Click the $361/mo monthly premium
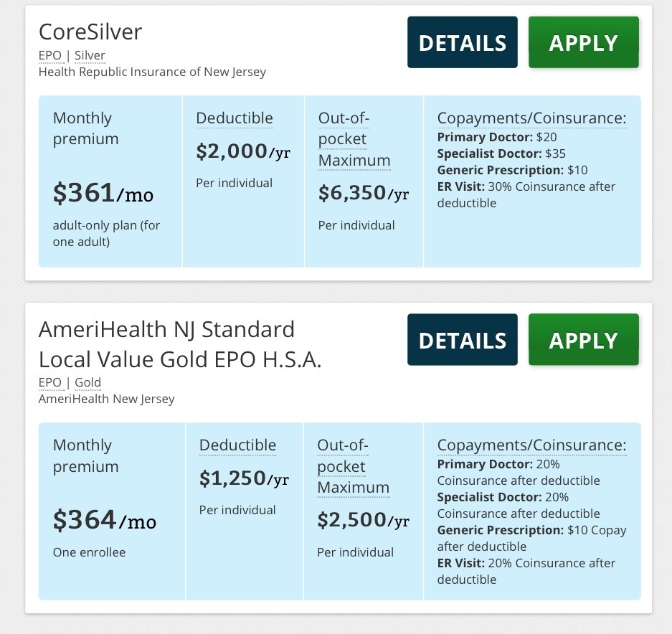The height and width of the screenshot is (634, 672). point(103,193)
